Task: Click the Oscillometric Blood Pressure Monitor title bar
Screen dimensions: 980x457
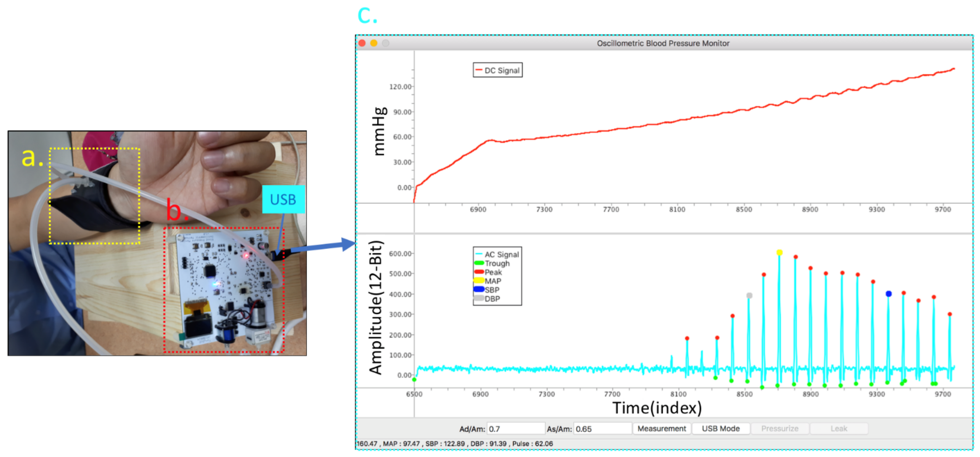Action: tap(663, 43)
